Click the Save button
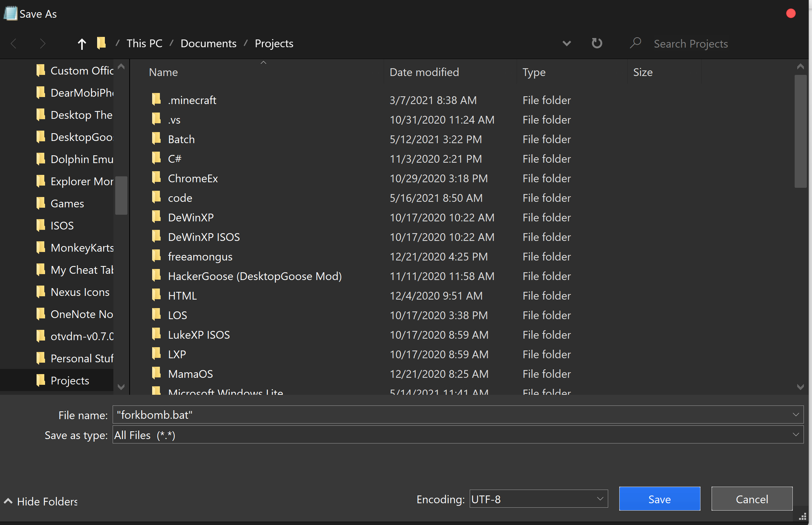 click(659, 499)
